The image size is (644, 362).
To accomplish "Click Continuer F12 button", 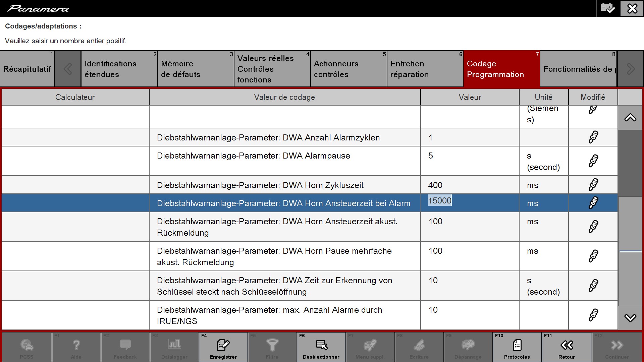I will (x=617, y=347).
